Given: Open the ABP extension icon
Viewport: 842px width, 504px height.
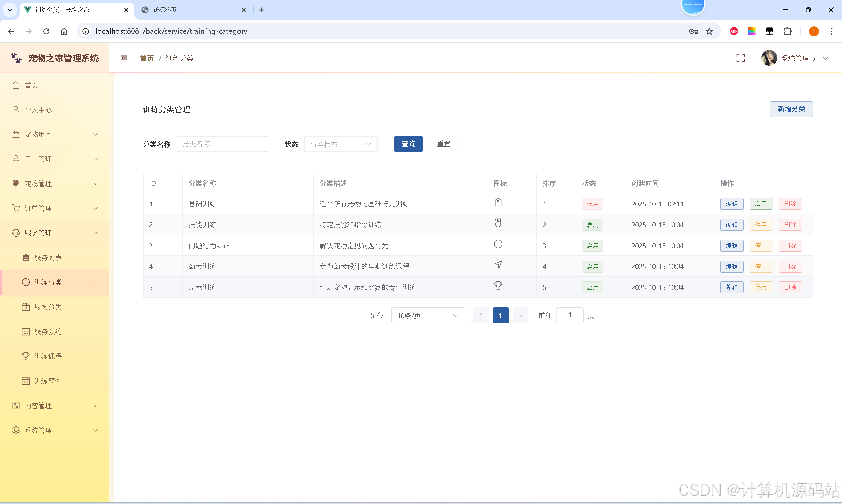Looking at the screenshot, I should click(734, 31).
